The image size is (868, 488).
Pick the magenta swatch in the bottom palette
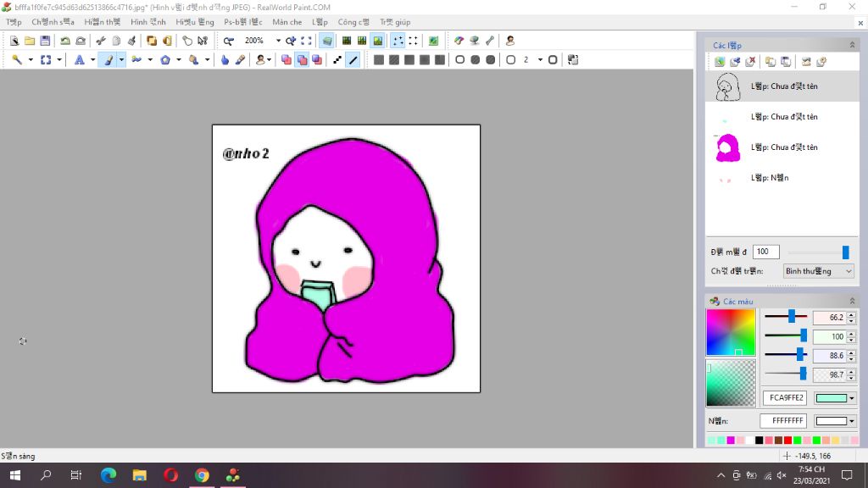pos(731,441)
